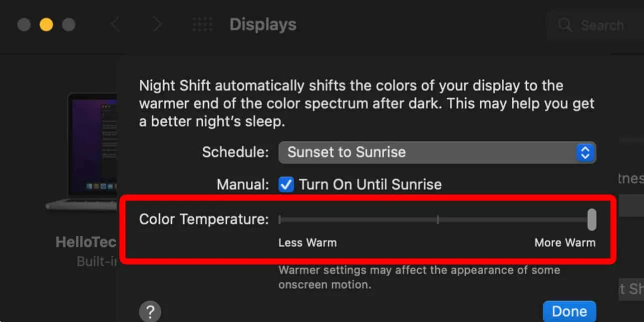Screen dimensions: 644x322
Task: Click the yellow minimize window button
Action: click(x=46, y=24)
